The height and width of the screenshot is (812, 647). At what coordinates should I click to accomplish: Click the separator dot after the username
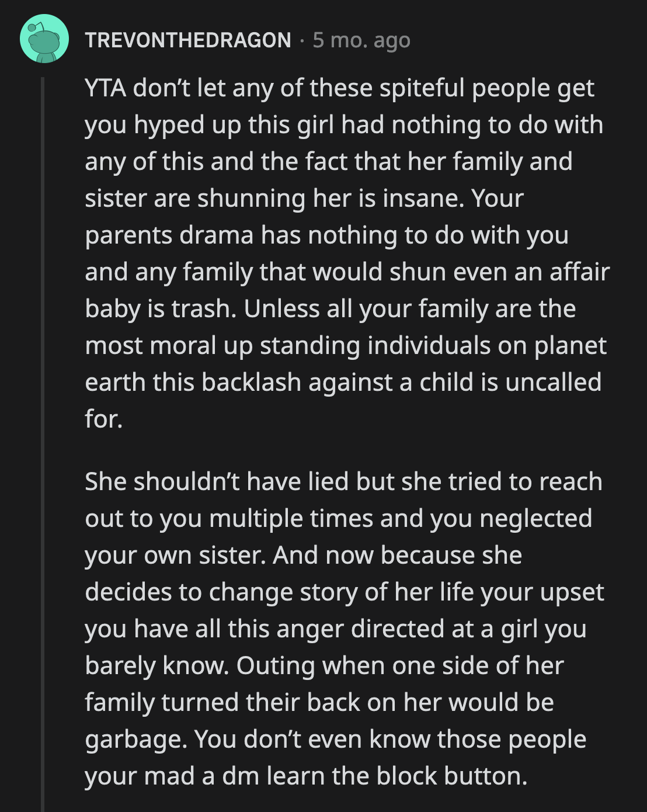304,41
